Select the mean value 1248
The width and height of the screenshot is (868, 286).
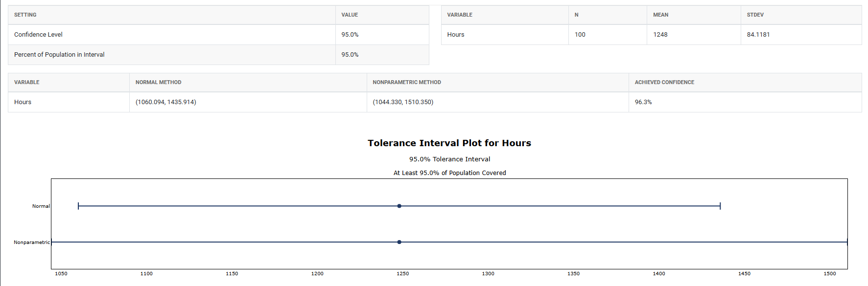(660, 35)
